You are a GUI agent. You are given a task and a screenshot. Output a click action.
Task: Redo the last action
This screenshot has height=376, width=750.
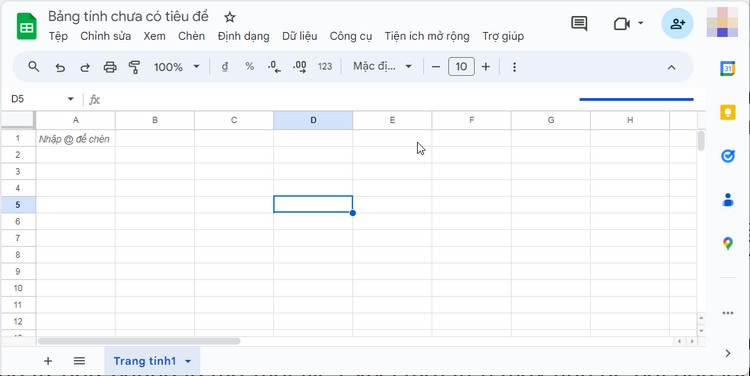pyautogui.click(x=85, y=67)
